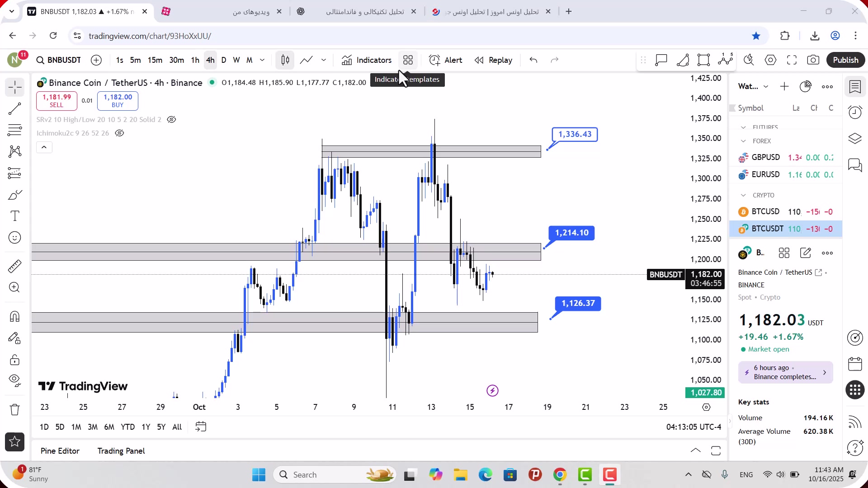Select GBPUSD in the watchlist

coord(786,158)
